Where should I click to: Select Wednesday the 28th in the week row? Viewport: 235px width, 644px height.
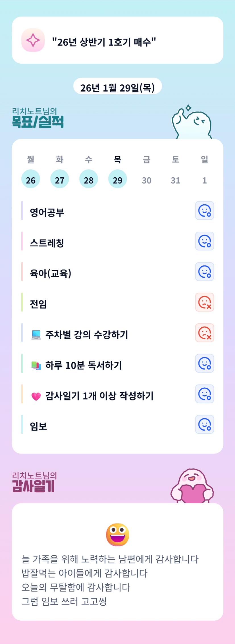[x=89, y=179]
